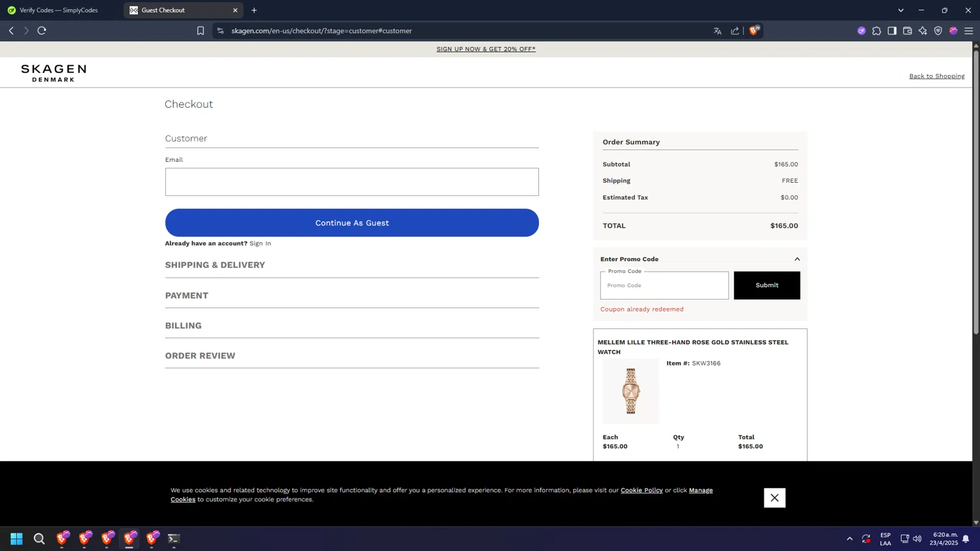Open browser main menu hamburger

969,31
